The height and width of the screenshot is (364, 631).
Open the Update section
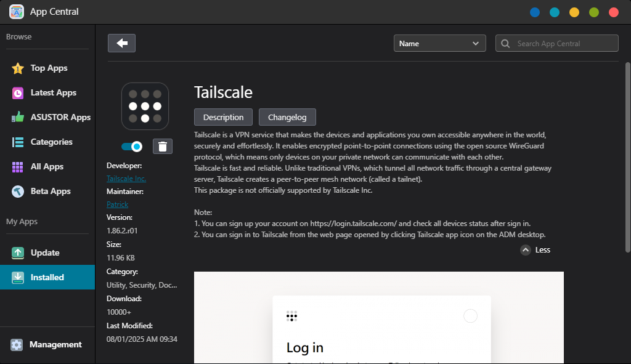point(45,253)
